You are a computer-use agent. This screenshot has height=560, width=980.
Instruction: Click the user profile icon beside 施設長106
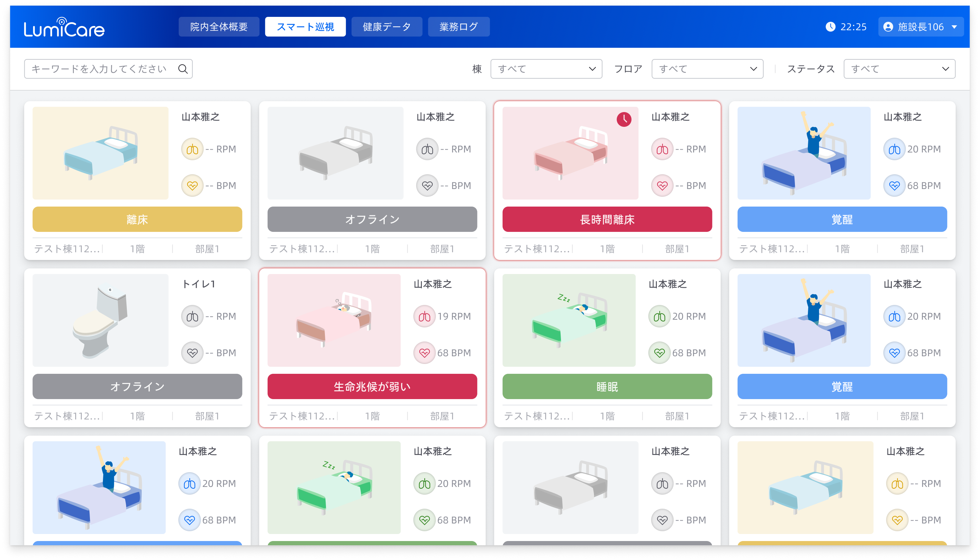click(888, 27)
